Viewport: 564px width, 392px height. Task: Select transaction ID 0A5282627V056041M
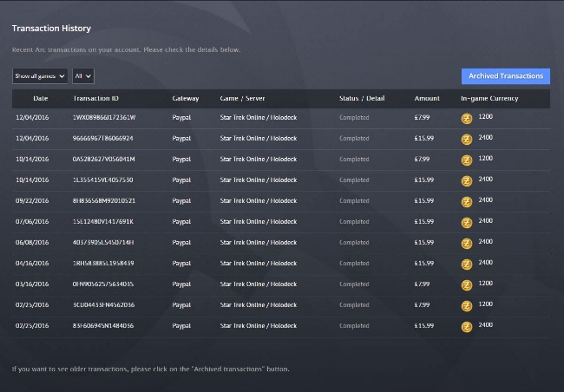[x=103, y=159]
